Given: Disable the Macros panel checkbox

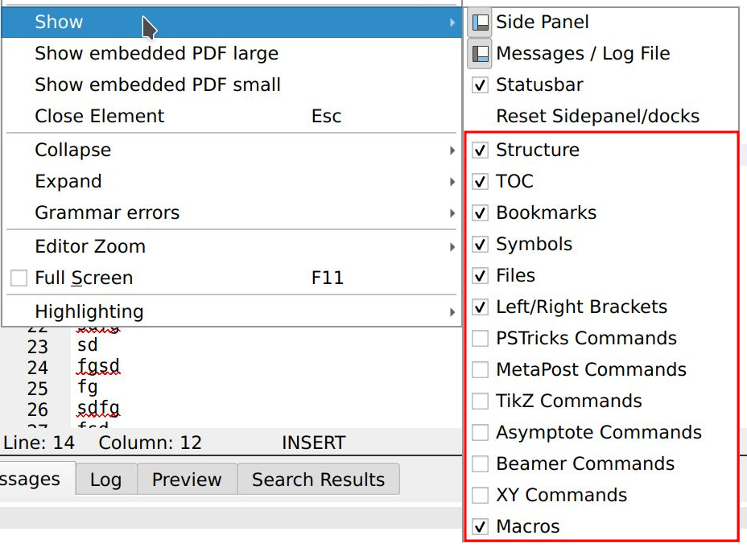Looking at the screenshot, I should click(481, 527).
